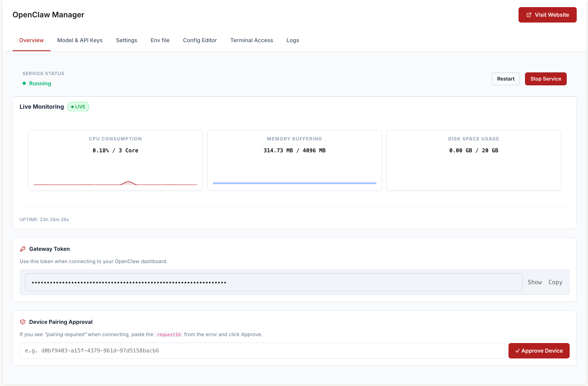This screenshot has width=588, height=386.
Task: Click the memory buffering usage graph
Action: [x=294, y=183]
